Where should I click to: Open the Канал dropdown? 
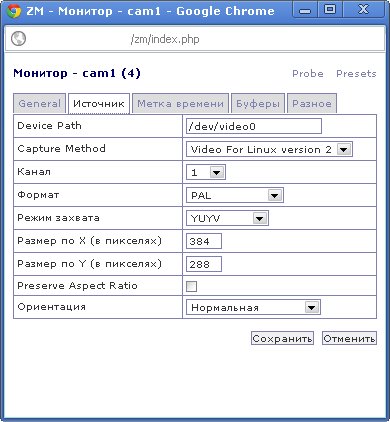click(x=206, y=172)
